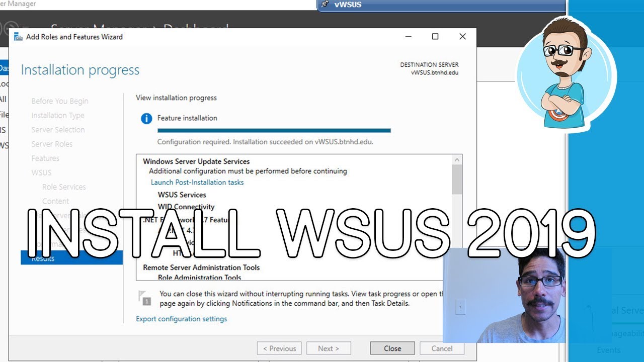Maximize the Add Roles and Features Wizard

pyautogui.click(x=435, y=36)
